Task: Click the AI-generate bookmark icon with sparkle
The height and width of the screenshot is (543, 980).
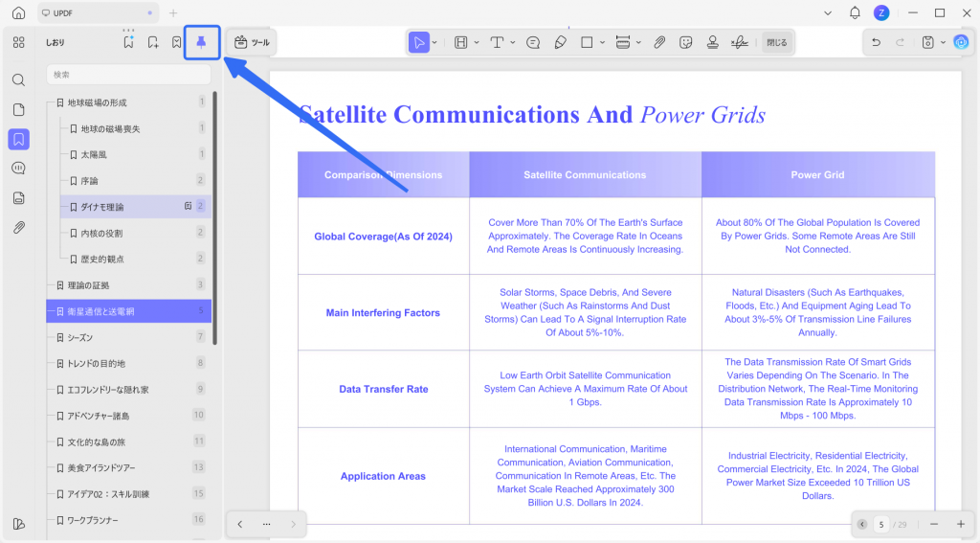Action: click(128, 42)
